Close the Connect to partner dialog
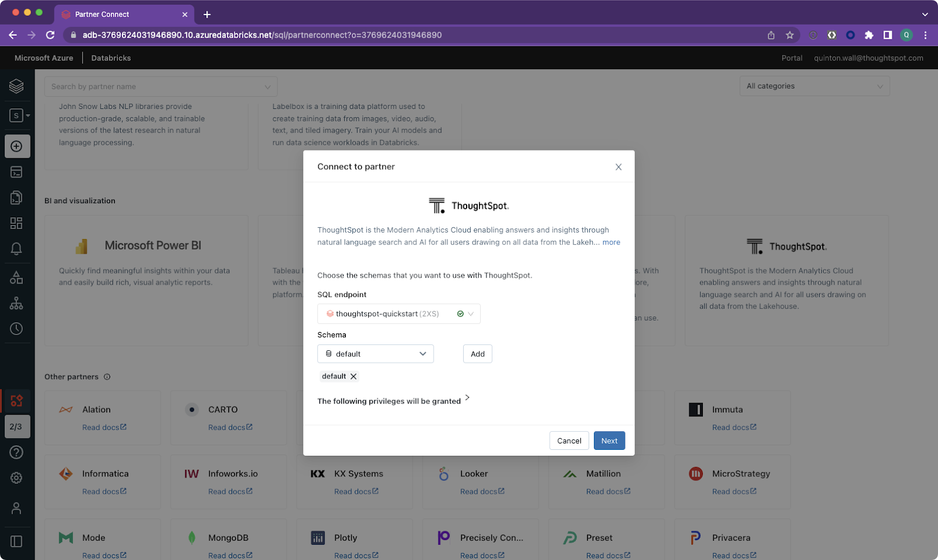Screen dimensions: 938x560 [x=618, y=167]
